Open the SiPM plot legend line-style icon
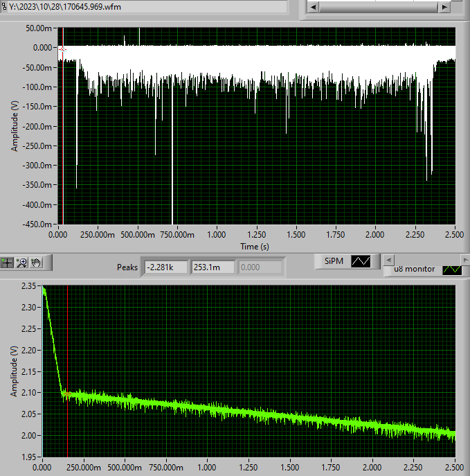Viewport: 470px width, 476px height. coord(361,261)
